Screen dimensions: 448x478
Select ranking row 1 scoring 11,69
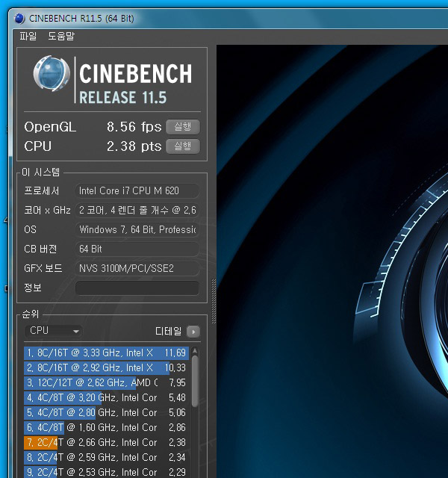pyautogui.click(x=106, y=353)
